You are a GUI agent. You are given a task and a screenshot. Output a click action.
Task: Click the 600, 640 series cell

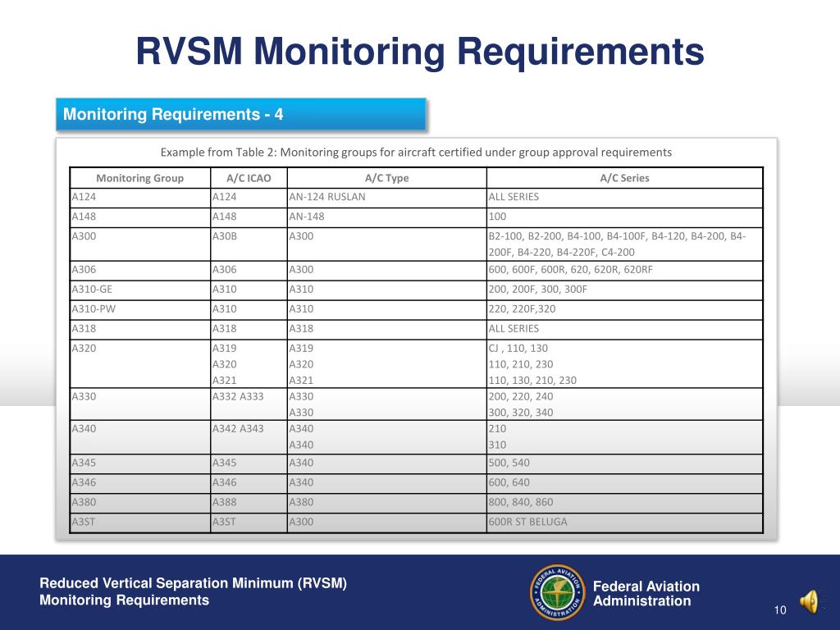[x=624, y=482]
